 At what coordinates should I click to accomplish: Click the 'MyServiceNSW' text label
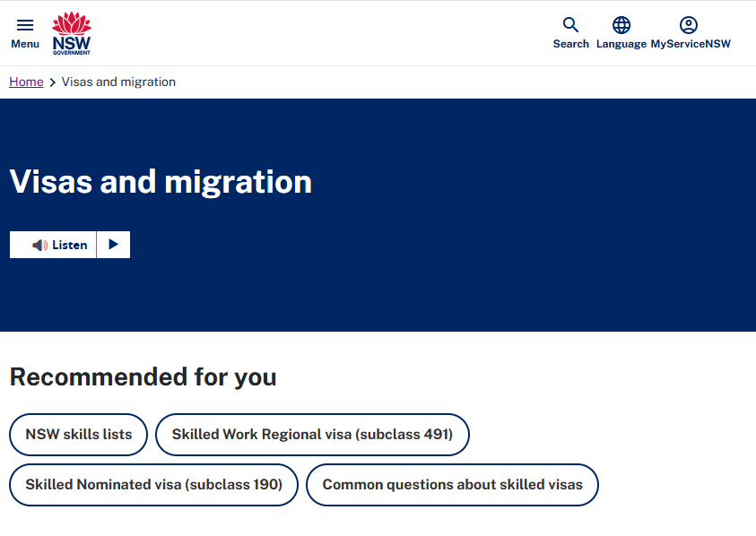[x=691, y=44]
